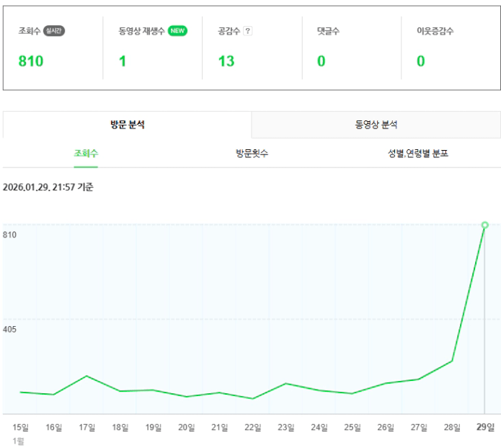Image resolution: width=501 pixels, height=448 pixels.
Task: Select the 23일 date on the chart axis
Action: click(286, 427)
